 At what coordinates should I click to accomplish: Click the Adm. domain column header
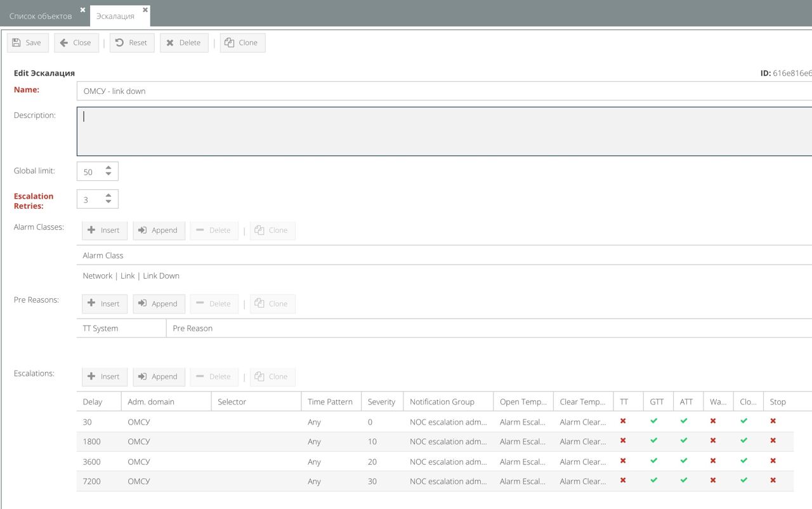166,402
